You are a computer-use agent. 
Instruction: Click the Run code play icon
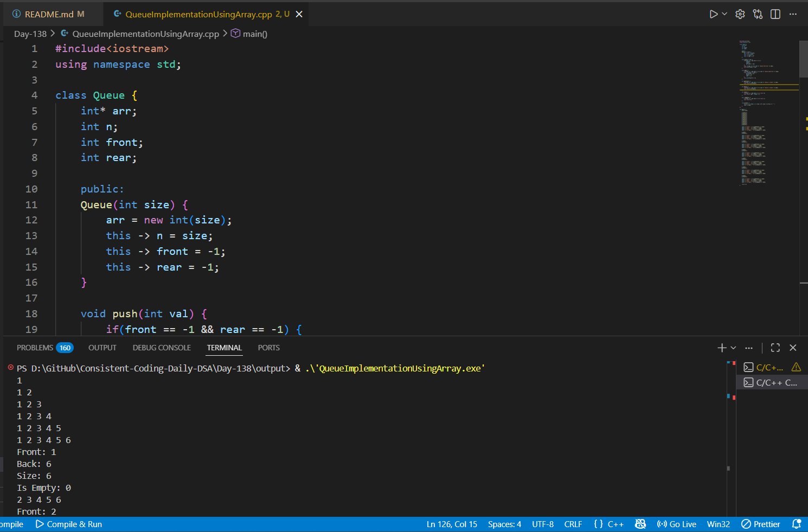pos(714,14)
